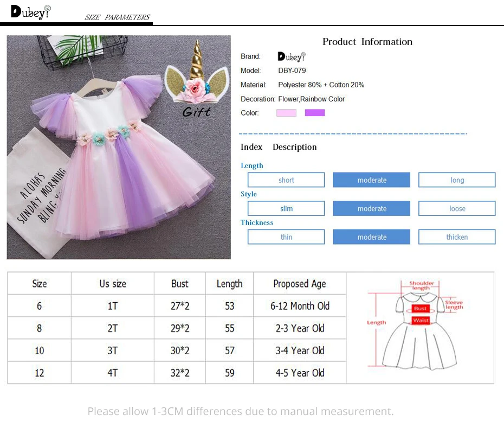The width and height of the screenshot is (504, 434).
Task: Click the '3T' US size cell
Action: [113, 350]
